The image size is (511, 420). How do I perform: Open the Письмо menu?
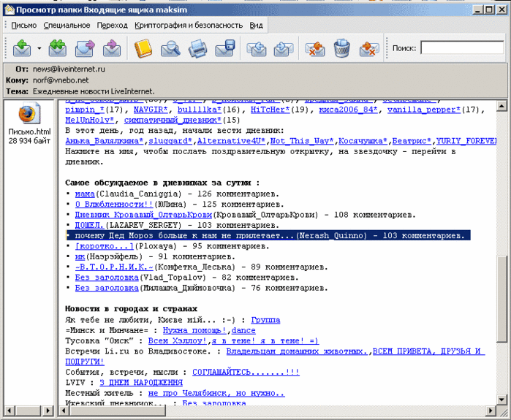click(24, 26)
